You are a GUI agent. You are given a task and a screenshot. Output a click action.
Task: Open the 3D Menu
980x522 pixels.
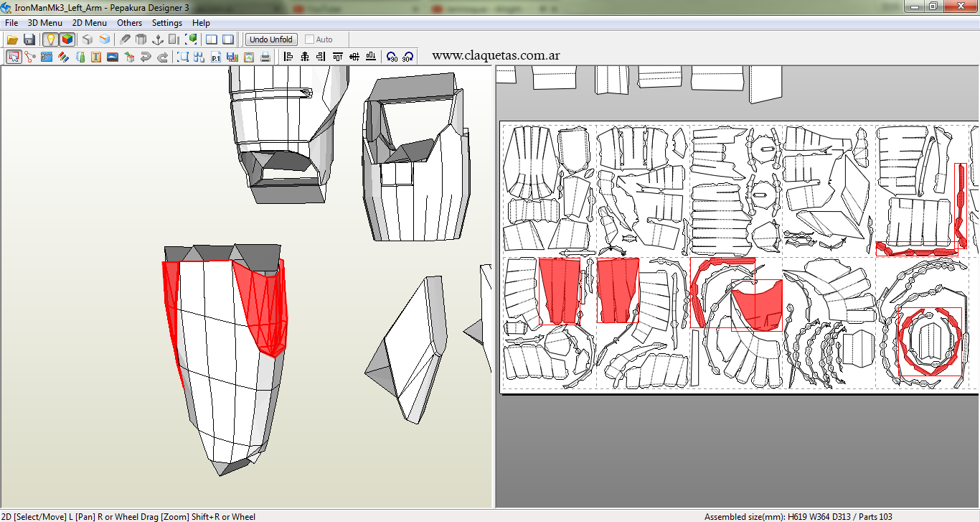[x=45, y=23]
